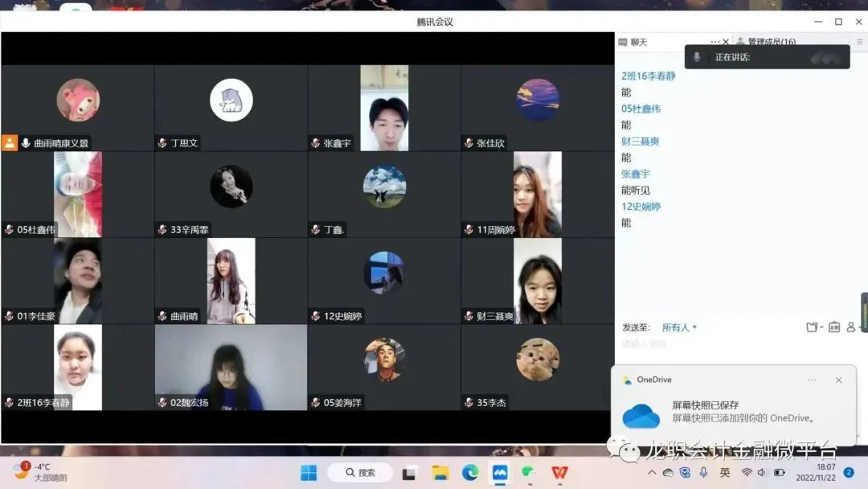Click the person icon in chat toolbar
The width and height of the screenshot is (868, 489).
(x=851, y=327)
